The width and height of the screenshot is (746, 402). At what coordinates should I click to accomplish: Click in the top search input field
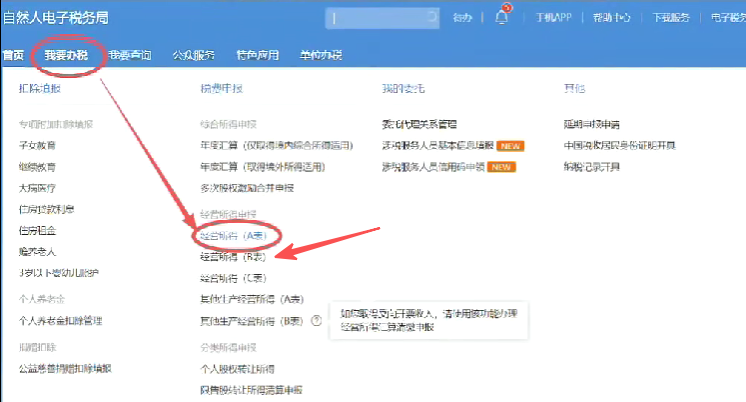coord(378,18)
